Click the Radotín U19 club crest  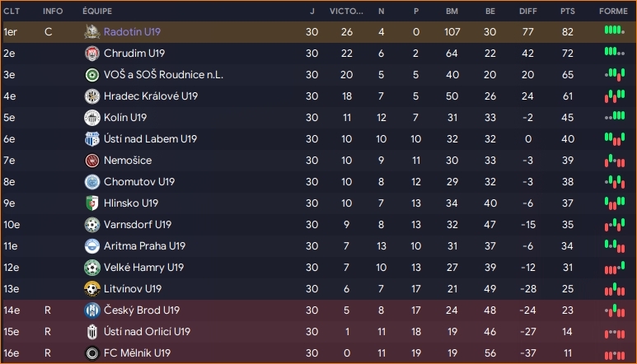click(91, 31)
